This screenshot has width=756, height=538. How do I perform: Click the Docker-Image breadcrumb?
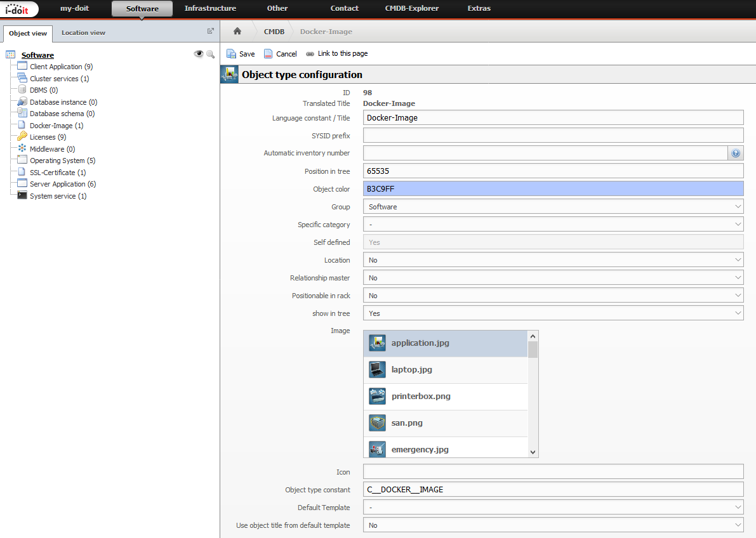(x=326, y=32)
